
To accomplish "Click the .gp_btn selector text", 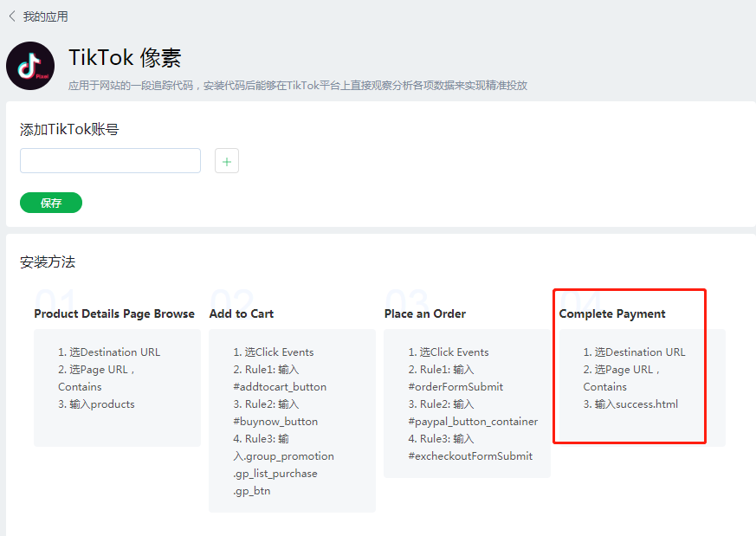I will pos(252,491).
